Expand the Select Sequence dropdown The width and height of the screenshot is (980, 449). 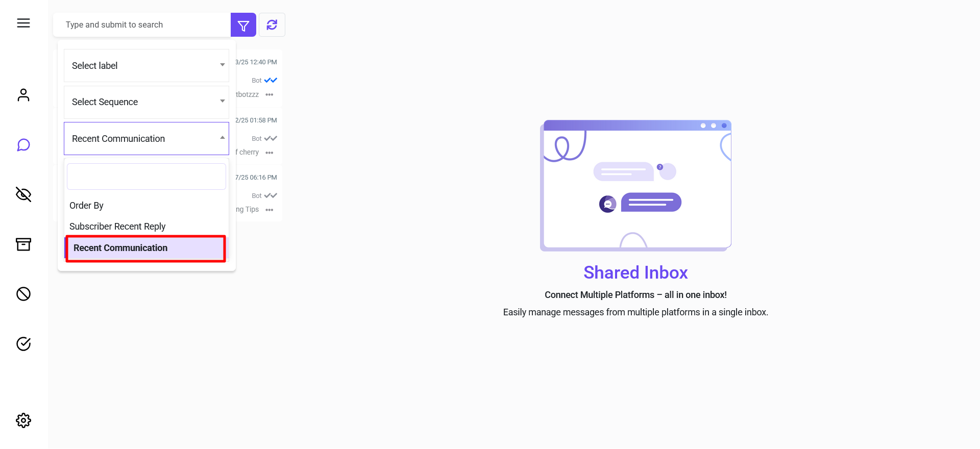(x=146, y=102)
